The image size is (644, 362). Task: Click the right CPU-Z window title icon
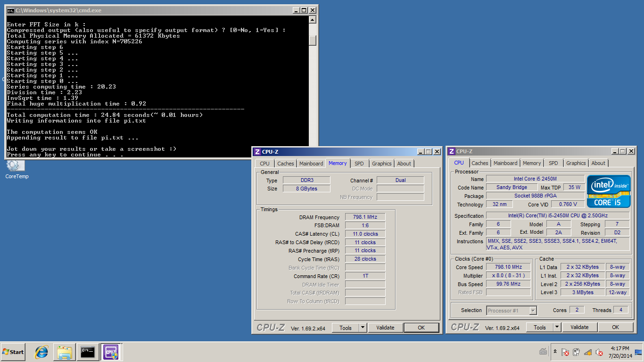[451, 151]
